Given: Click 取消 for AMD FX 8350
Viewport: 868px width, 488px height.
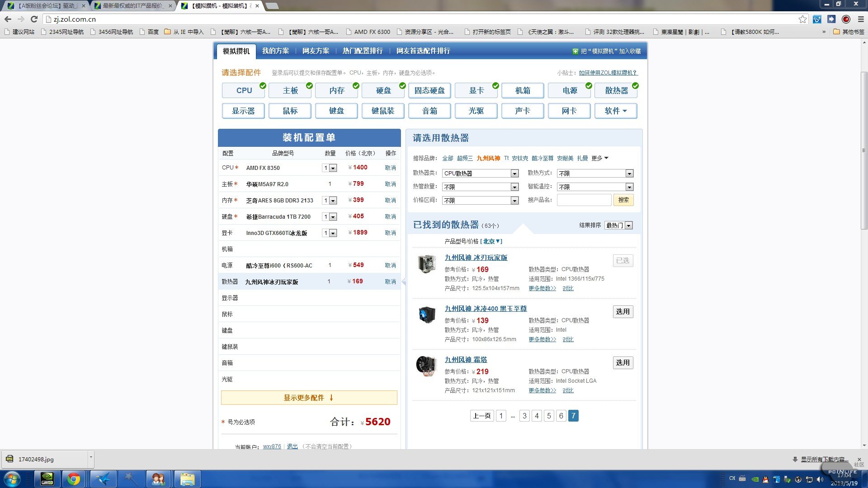Looking at the screenshot, I should pos(390,168).
